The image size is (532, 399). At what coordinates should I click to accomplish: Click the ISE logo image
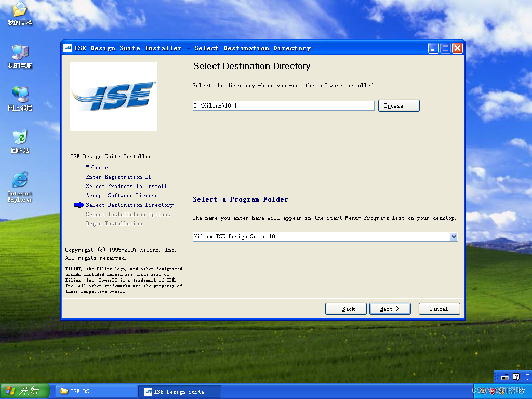click(x=113, y=96)
